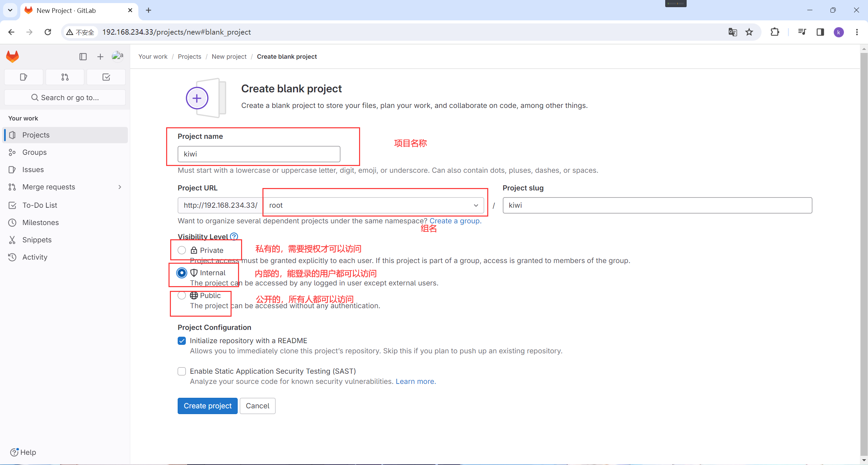Open the issues shortcut icon button
Screen dimensions: 868x465
point(23,77)
